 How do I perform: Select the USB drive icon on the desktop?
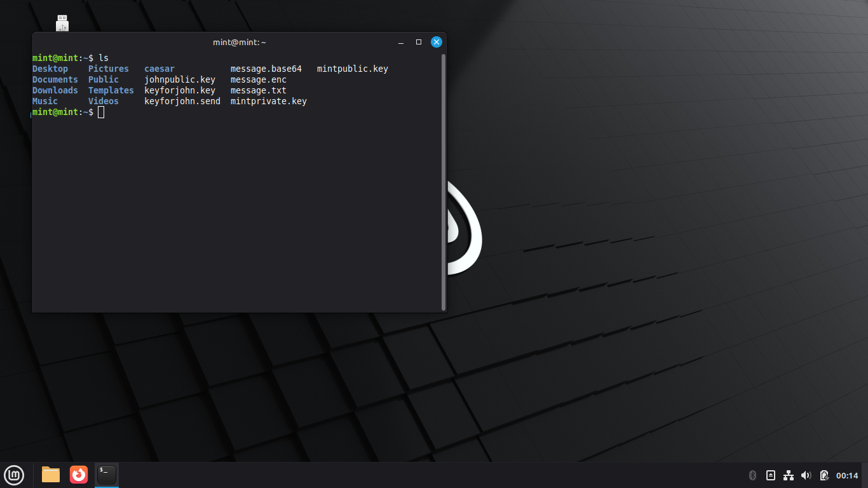click(62, 23)
